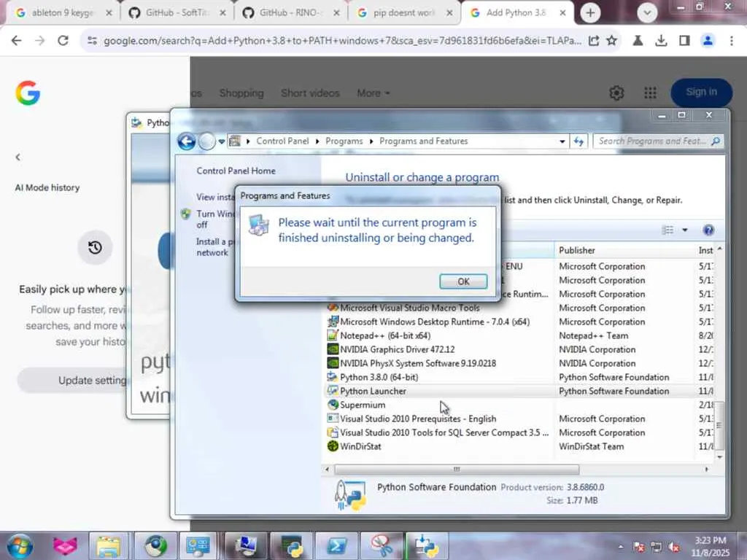The width and height of the screenshot is (747, 560).
Task: Open Chrome downloads icon
Action: [x=661, y=41]
